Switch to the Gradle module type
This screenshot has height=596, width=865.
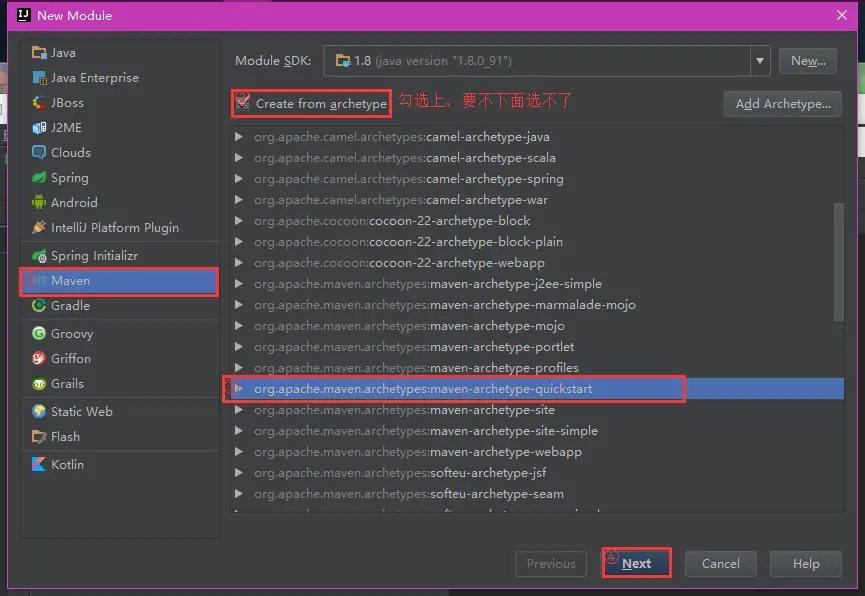point(62,306)
